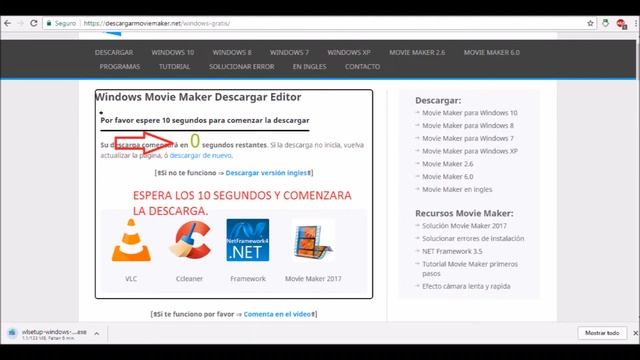Open sidebar link Movie Maker para Windows XP
The width and height of the screenshot is (640, 360).
(470, 151)
